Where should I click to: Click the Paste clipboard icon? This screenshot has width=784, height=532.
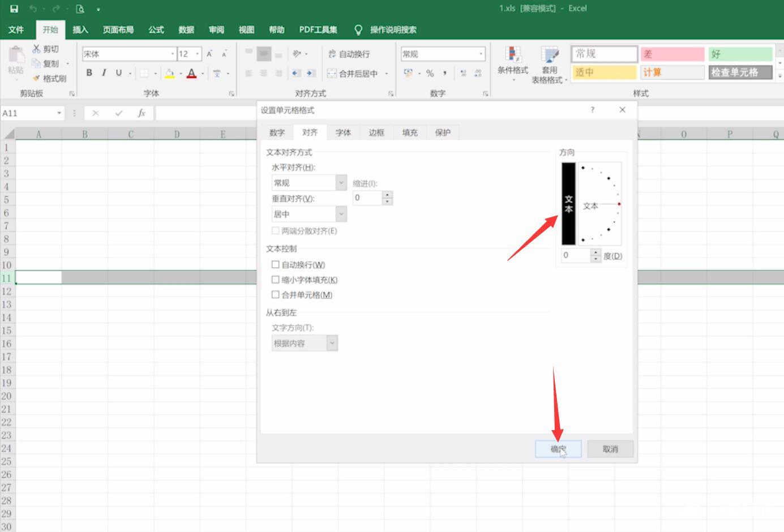point(16,56)
